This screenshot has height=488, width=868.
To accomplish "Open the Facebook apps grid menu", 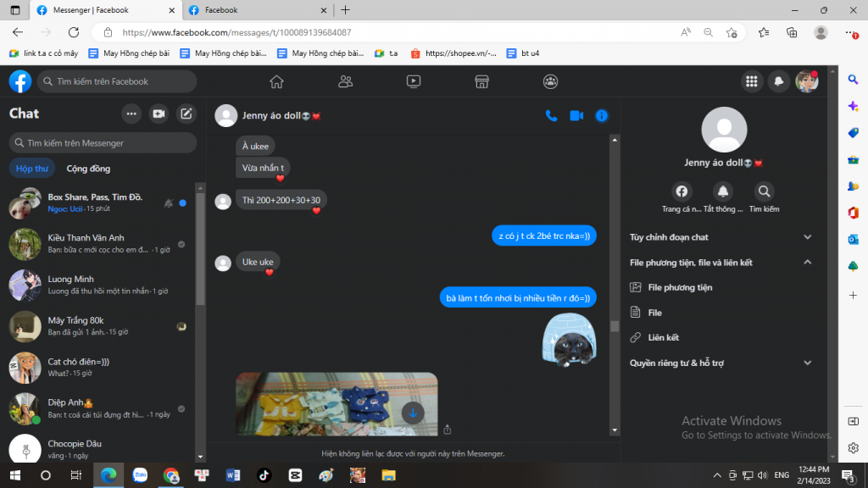I will pyautogui.click(x=750, y=81).
